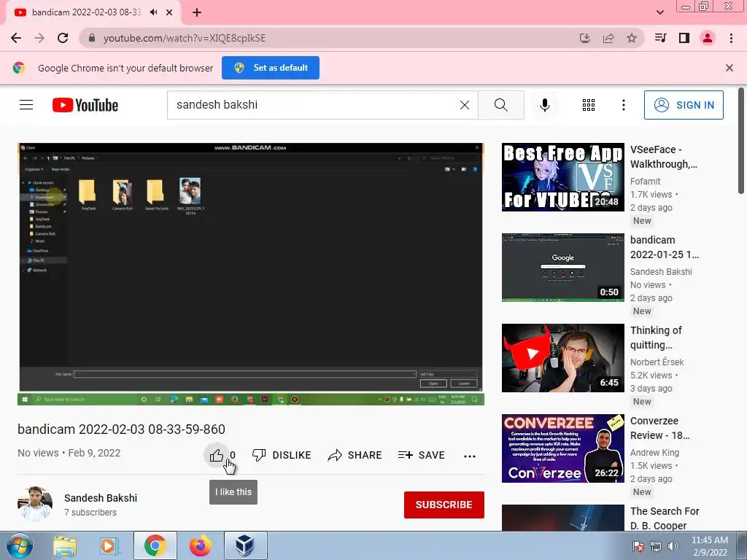Go to YouTube home via logo

pyautogui.click(x=85, y=105)
